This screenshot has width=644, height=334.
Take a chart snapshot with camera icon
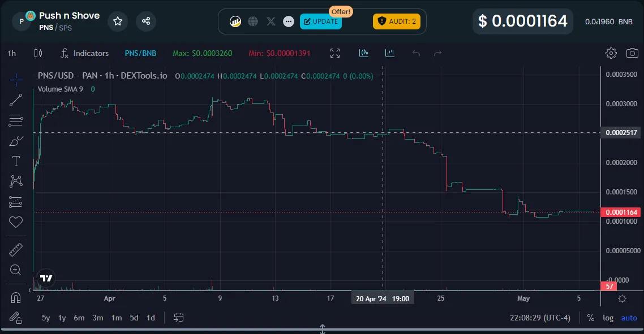632,53
